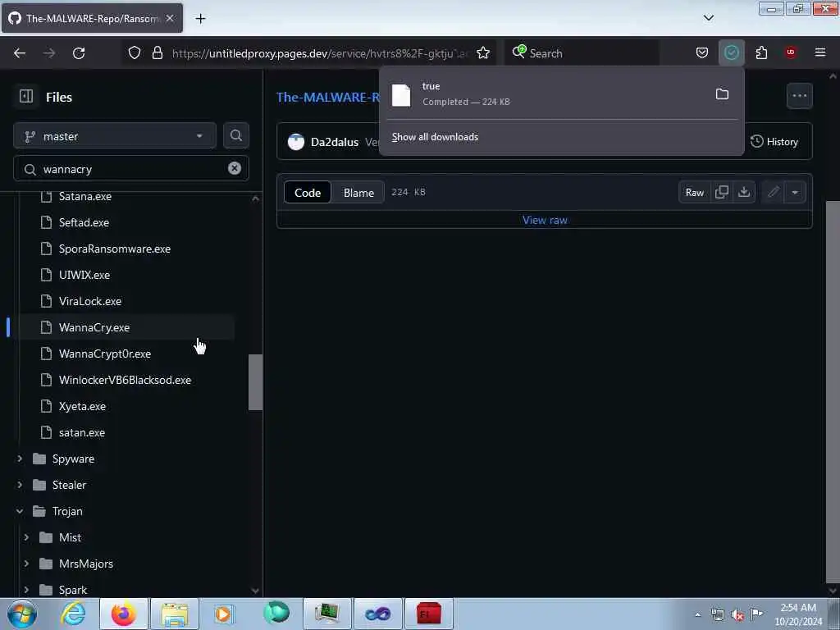The image size is (840, 630).
Task: Click the taskbar clock showing 2:54 AM
Action: [x=797, y=614]
